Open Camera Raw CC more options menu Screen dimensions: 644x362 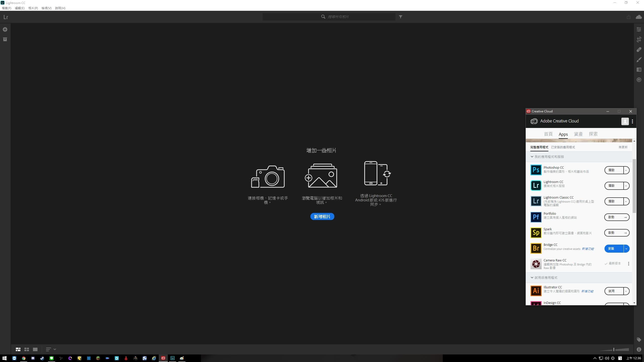point(628,264)
